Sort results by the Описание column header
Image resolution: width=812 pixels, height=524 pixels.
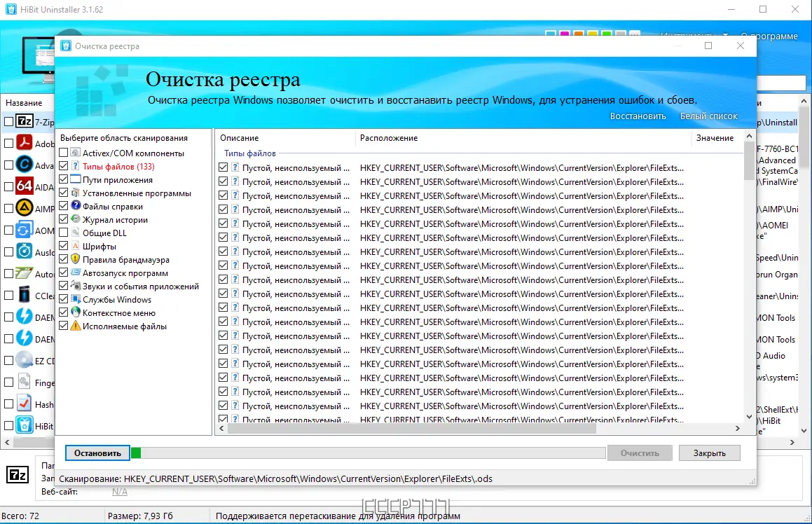(285, 138)
